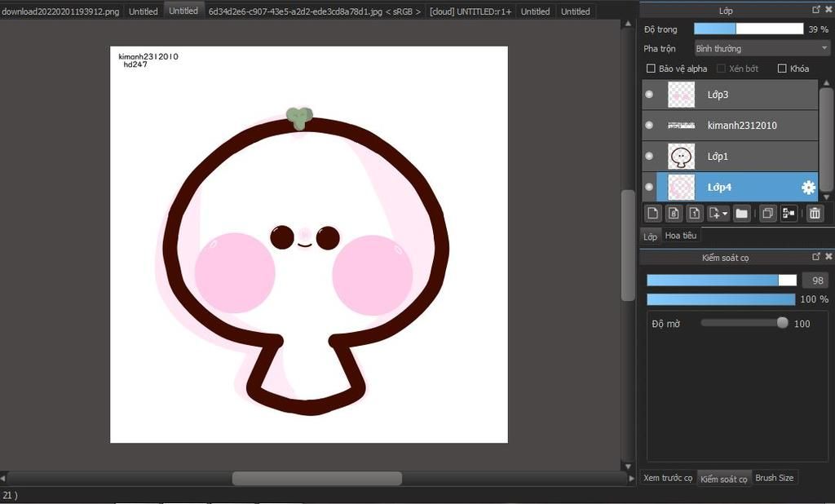Add a new color layer
The width and height of the screenshot is (835, 504).
[x=653, y=214]
